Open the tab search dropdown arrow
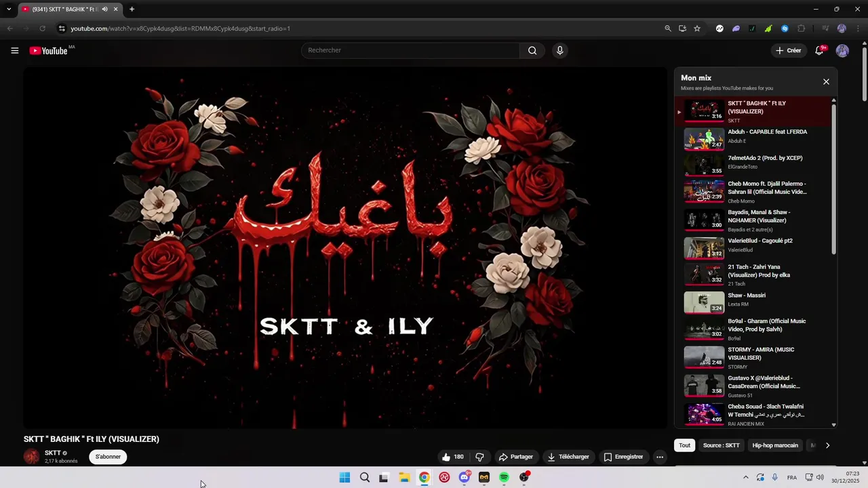 click(8, 9)
